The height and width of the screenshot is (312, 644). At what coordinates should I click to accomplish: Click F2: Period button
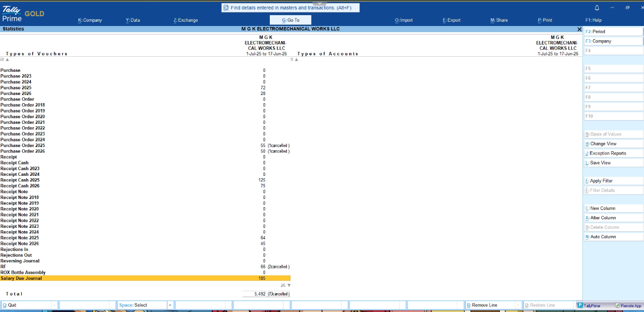[613, 32]
